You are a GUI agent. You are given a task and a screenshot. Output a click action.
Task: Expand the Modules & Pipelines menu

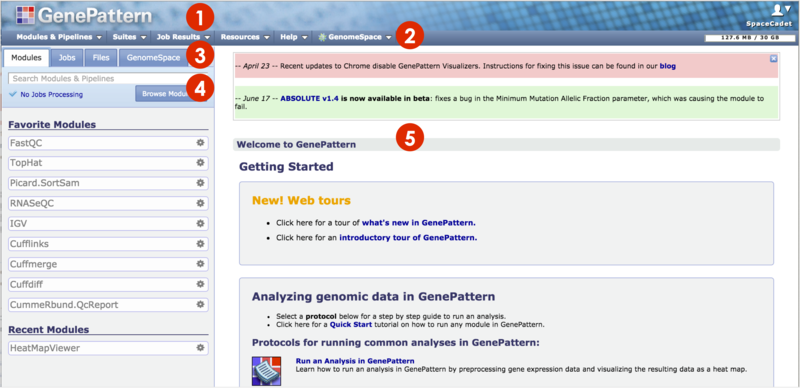click(59, 37)
